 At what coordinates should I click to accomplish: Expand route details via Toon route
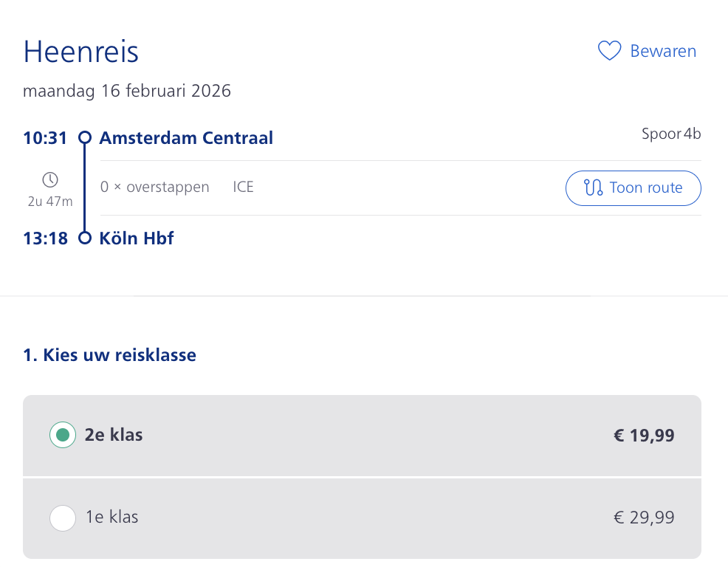[633, 188]
